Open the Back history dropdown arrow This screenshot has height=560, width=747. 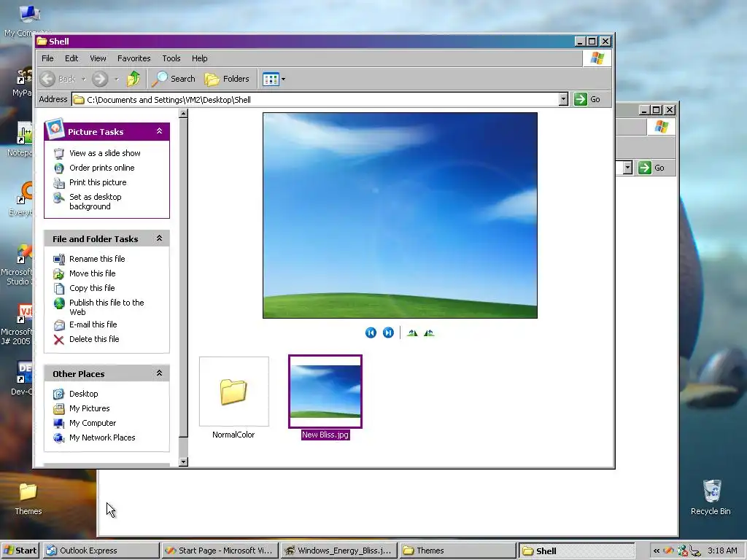[83, 79]
